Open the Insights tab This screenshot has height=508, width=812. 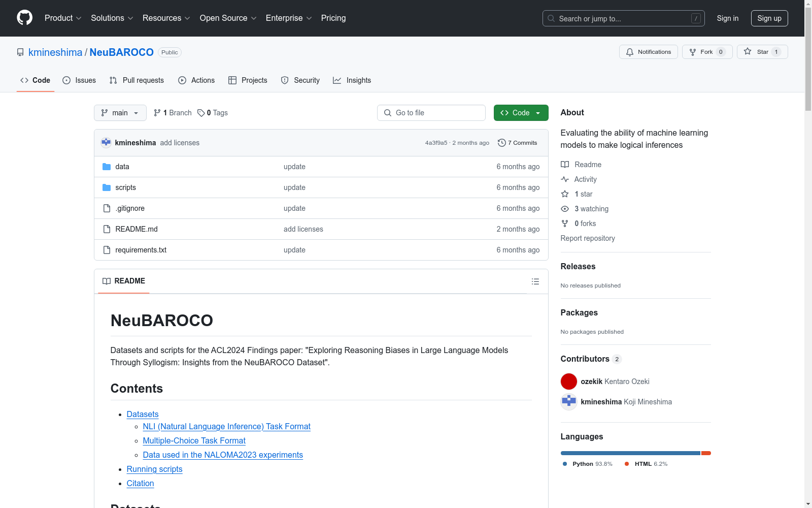click(352, 80)
